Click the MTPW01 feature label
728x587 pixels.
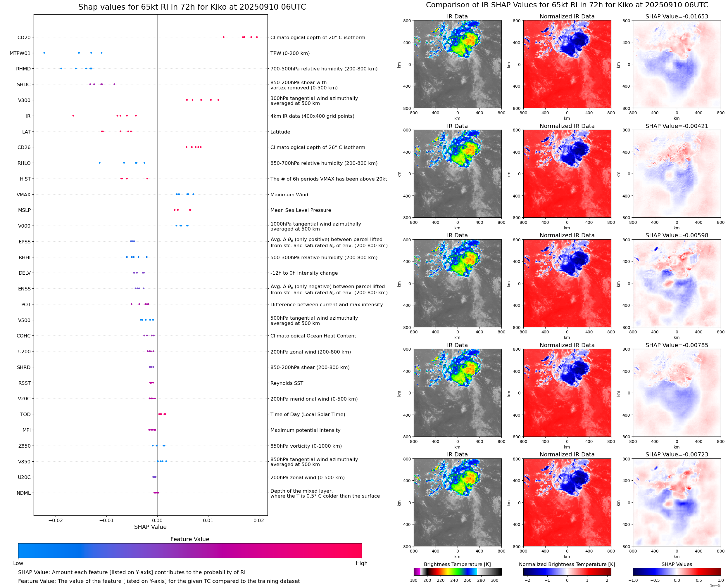click(x=20, y=53)
